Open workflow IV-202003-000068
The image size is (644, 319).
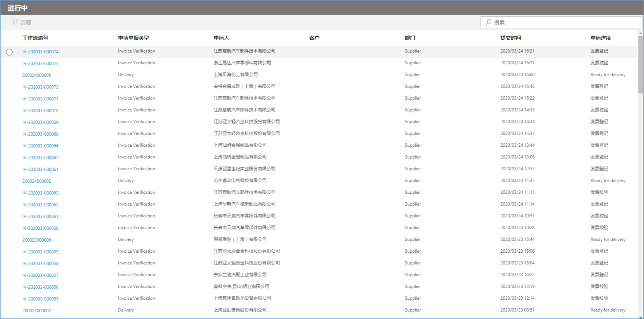click(x=41, y=134)
